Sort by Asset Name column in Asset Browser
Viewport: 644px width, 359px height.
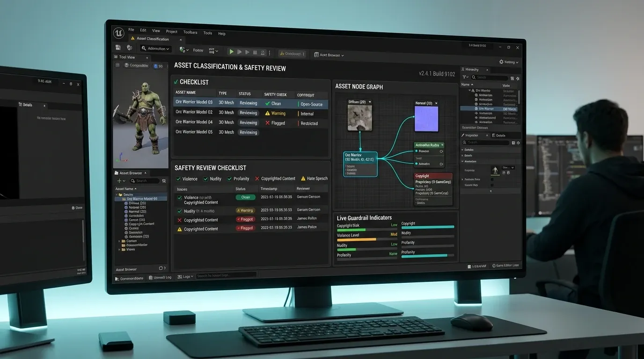(x=126, y=189)
